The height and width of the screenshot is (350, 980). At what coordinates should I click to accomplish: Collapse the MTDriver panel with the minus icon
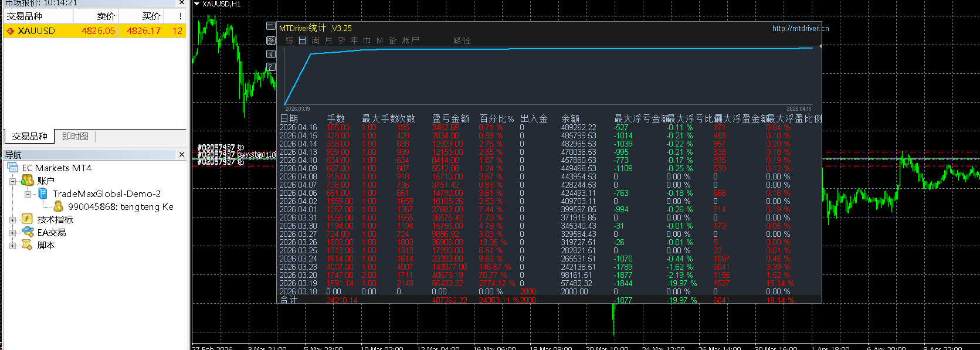click(x=270, y=26)
